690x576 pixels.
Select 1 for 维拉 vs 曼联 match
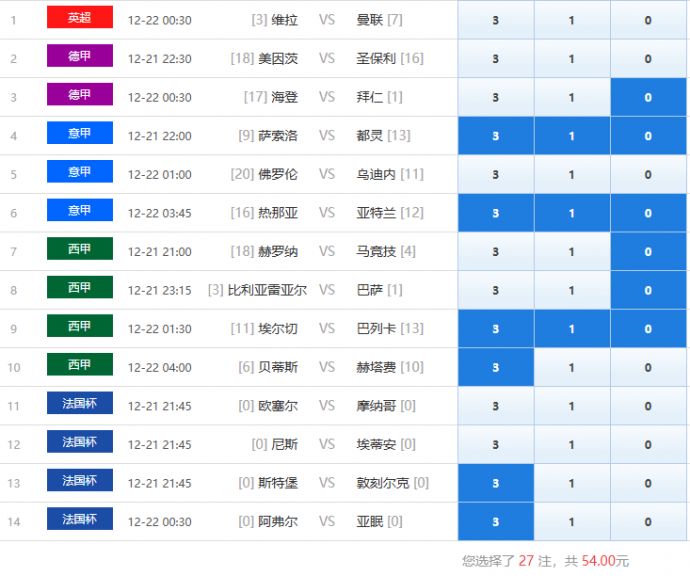572,20
